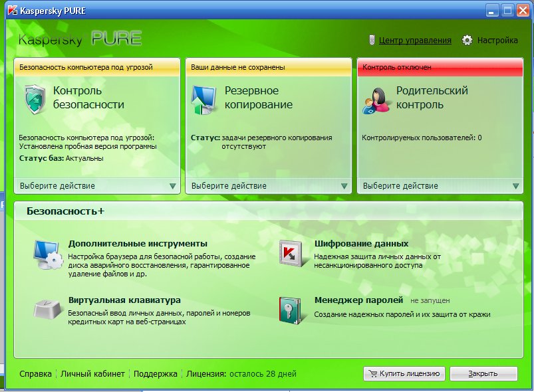This screenshot has height=392, width=534.
Task: Click the Закрыть button
Action: point(483,373)
